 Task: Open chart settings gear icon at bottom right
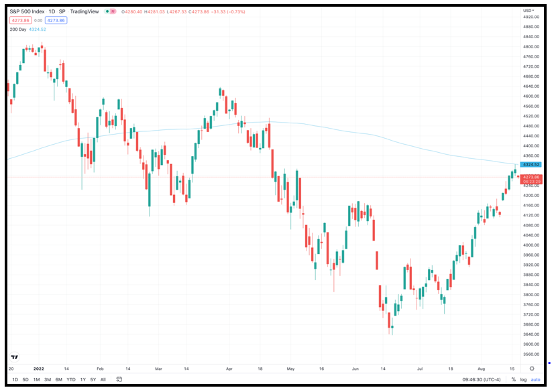pyautogui.click(x=532, y=369)
